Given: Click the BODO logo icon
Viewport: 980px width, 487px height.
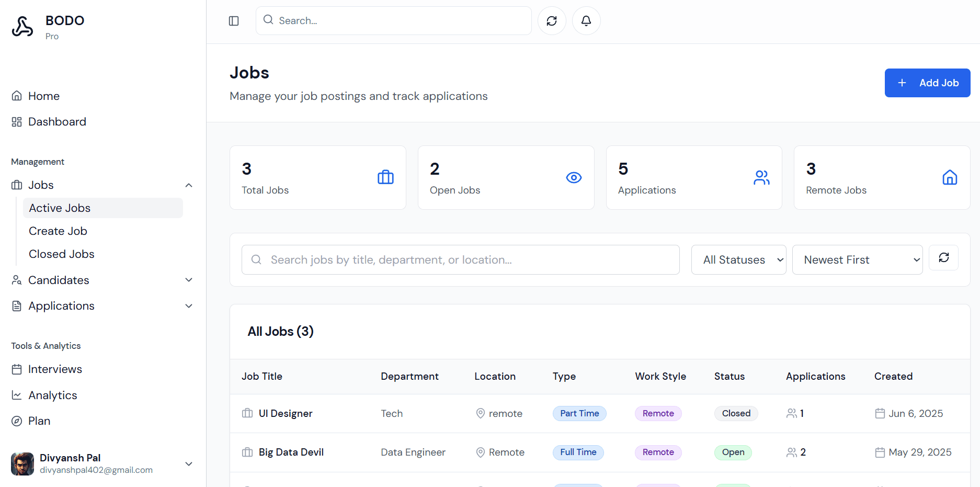Looking at the screenshot, I should pyautogui.click(x=22, y=27).
